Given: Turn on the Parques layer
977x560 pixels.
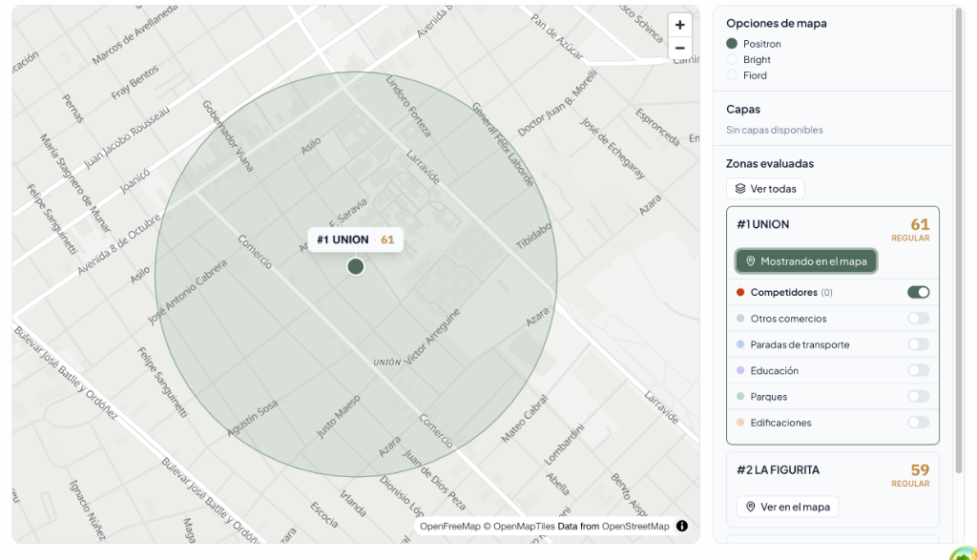Looking at the screenshot, I should (919, 397).
